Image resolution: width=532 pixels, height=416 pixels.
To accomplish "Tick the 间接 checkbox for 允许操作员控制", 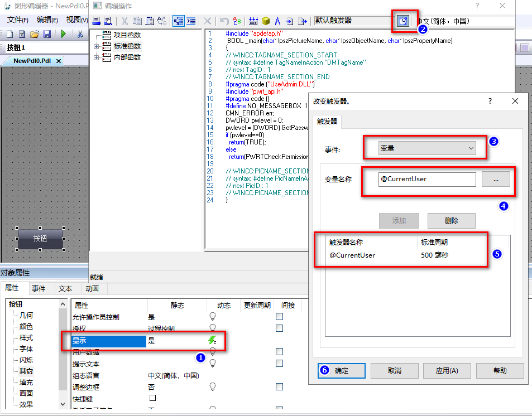I will click(279, 317).
